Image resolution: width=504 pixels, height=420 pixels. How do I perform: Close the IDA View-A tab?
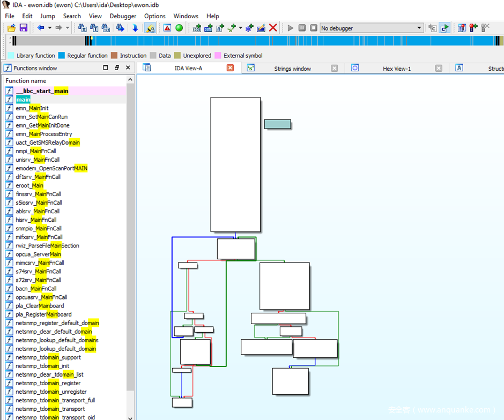click(230, 68)
